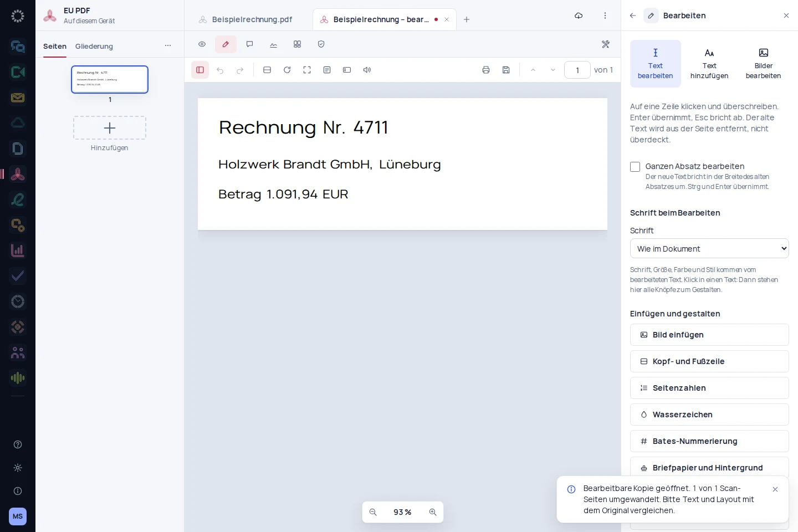Select Bilder bearbeiten tool
The width and height of the screenshot is (798, 532).
764,64
